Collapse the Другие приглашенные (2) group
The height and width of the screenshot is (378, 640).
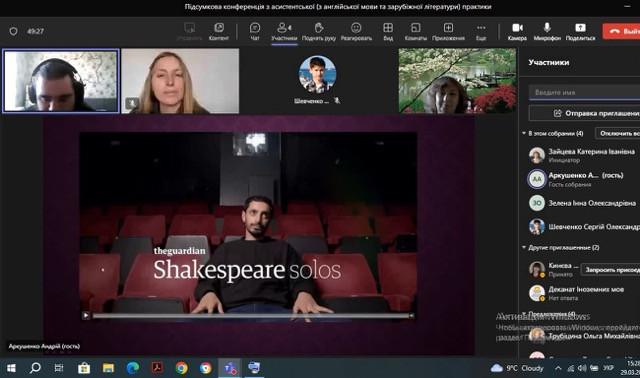pos(524,247)
